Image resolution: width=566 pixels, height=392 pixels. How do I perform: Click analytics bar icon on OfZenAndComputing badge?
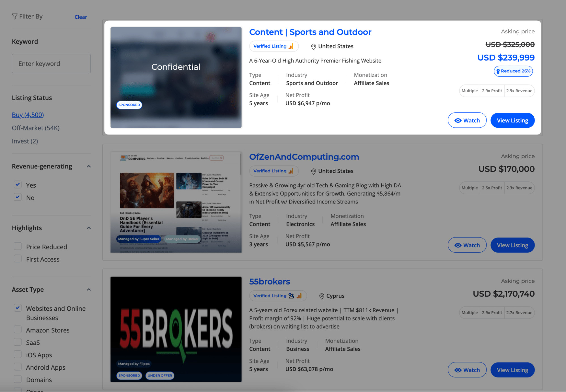(291, 171)
